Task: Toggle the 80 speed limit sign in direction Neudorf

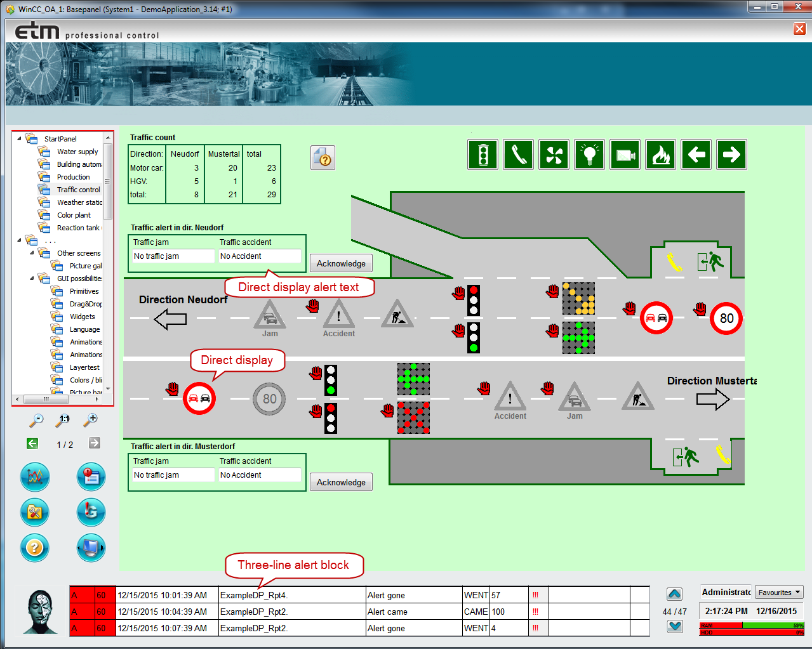Action: pos(726,318)
